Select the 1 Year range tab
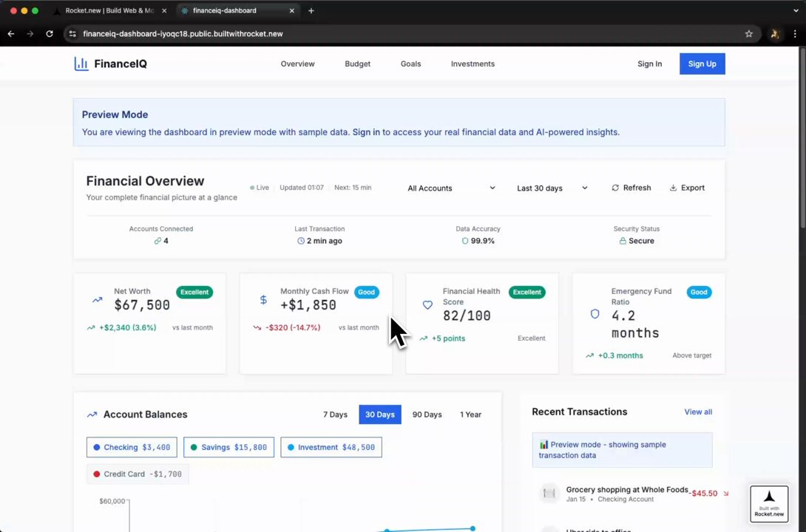 (x=471, y=415)
